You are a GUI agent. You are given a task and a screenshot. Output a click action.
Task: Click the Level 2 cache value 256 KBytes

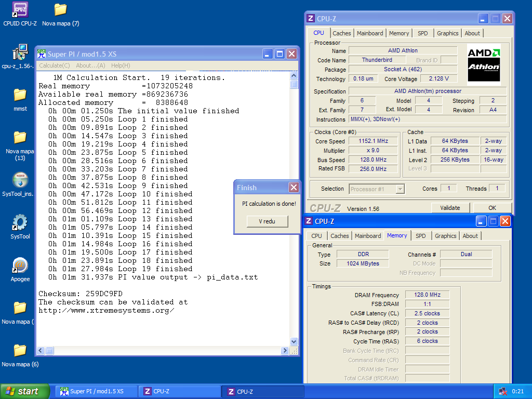(x=455, y=160)
